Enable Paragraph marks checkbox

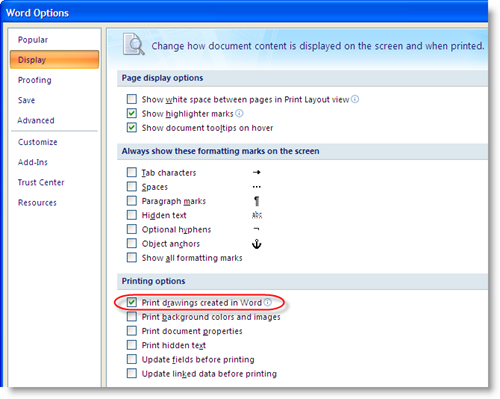(132, 201)
